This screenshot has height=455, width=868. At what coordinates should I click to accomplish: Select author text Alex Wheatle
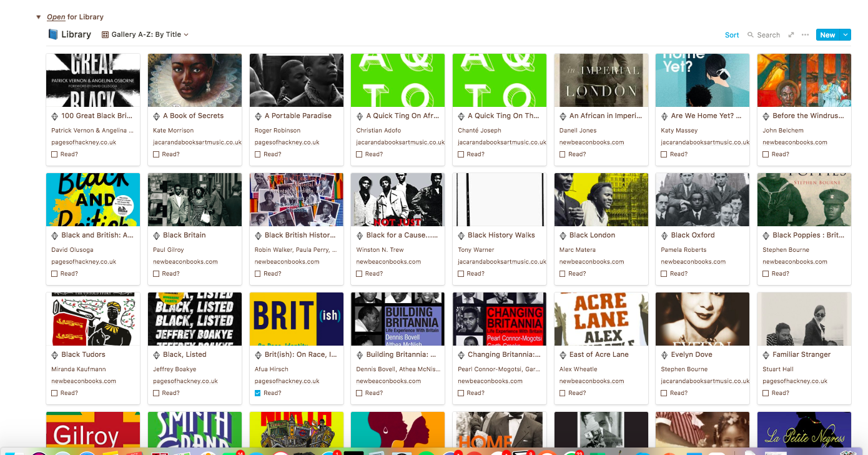[578, 369]
